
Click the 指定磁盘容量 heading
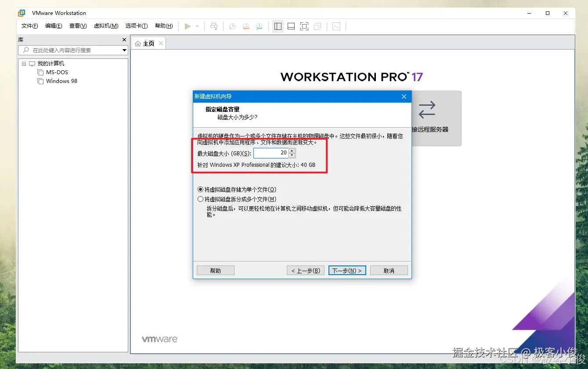(x=223, y=109)
